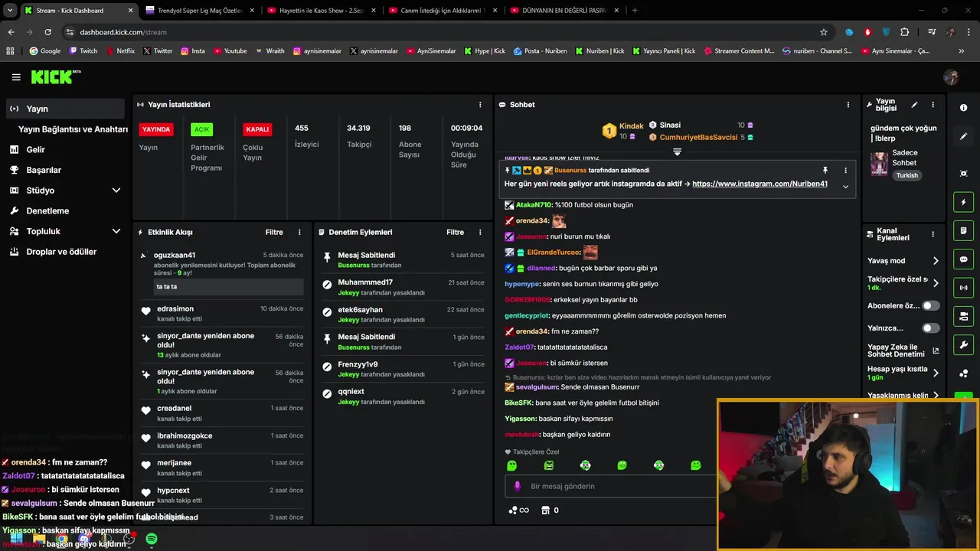Open the Filtre option in Etkinlik Akışı
The height and width of the screenshot is (551, 980).
[x=274, y=232]
